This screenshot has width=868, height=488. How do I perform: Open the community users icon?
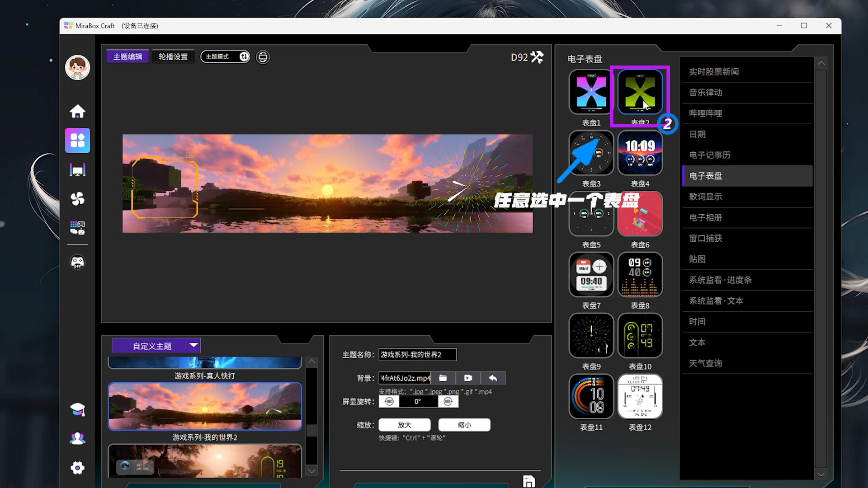(77, 438)
